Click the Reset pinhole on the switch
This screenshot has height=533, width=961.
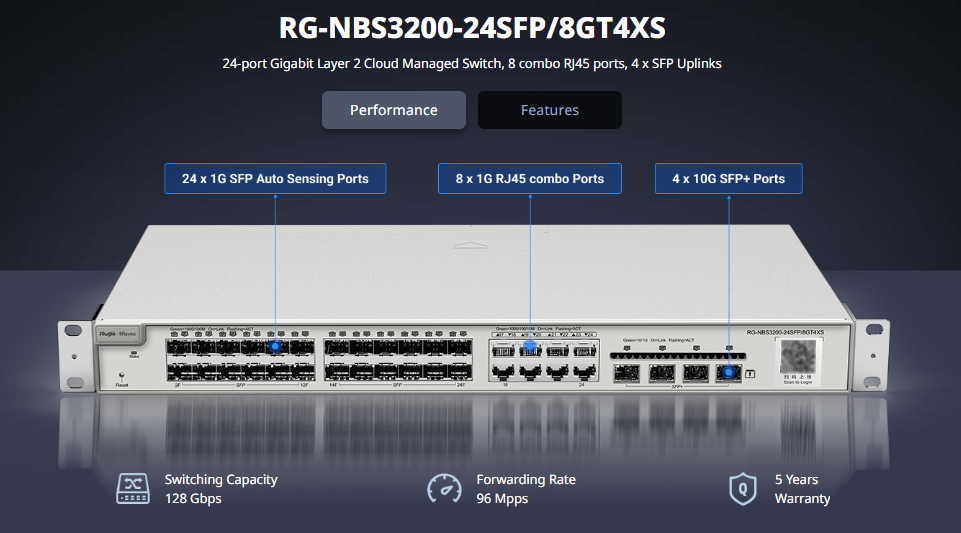(121, 375)
